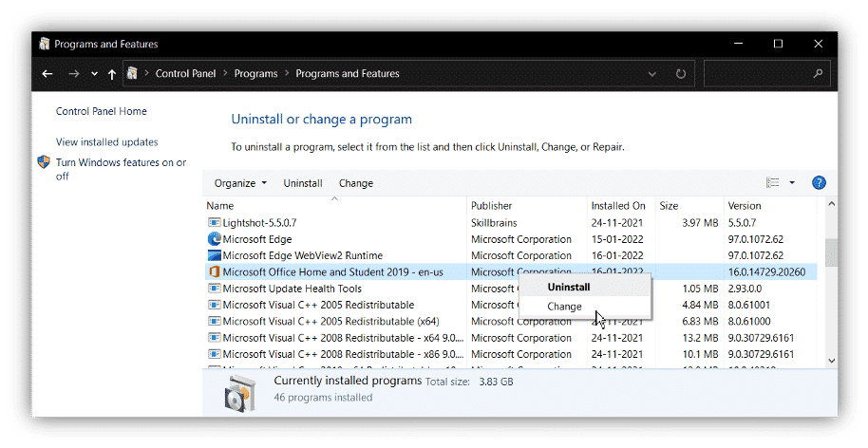Click the 15-01-2022 install date
Viewport: 868px width, 448px height.
[617, 239]
